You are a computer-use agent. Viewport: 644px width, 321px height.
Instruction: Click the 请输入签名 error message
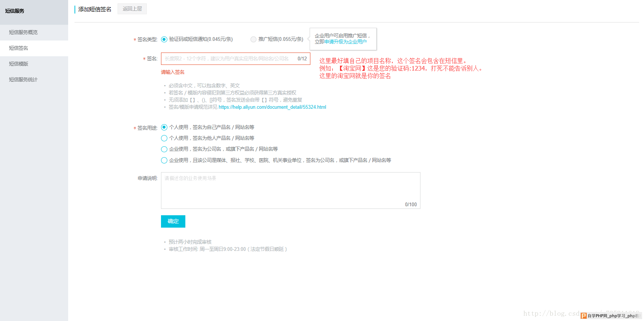(173, 72)
